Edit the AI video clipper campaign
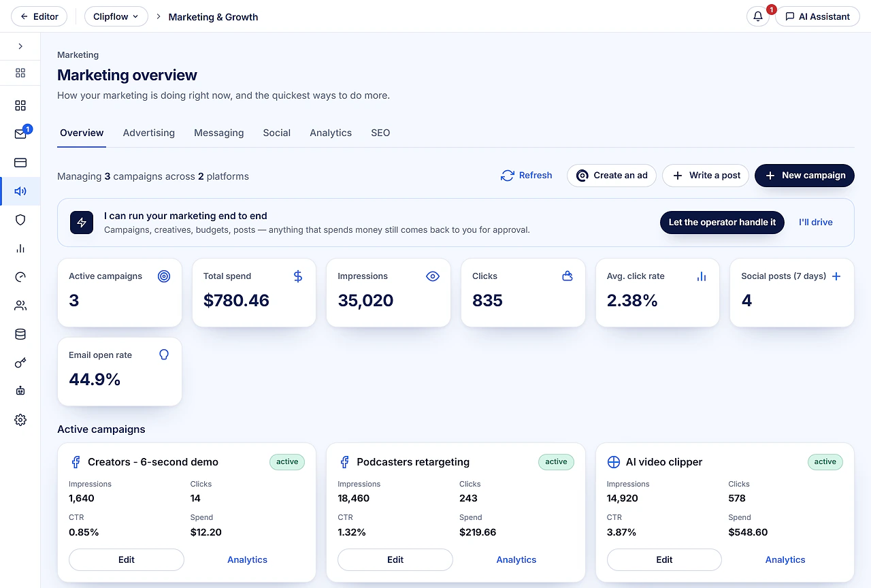871x588 pixels. coord(664,559)
